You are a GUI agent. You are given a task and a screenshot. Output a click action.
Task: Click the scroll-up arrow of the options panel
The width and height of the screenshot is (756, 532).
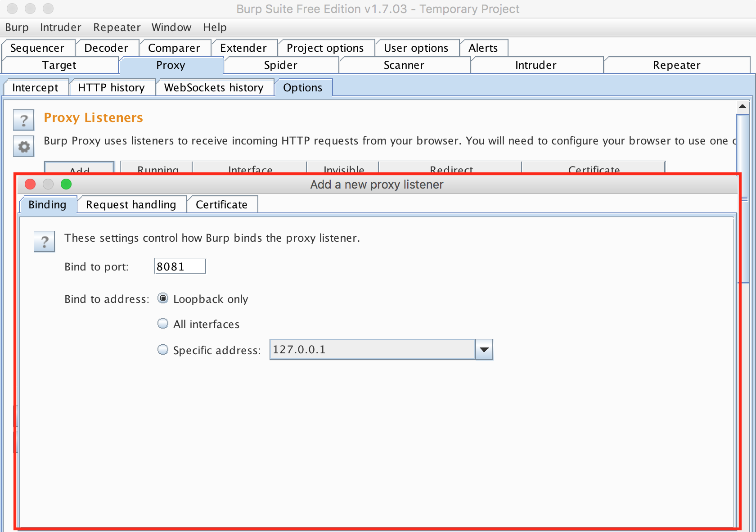(742, 107)
